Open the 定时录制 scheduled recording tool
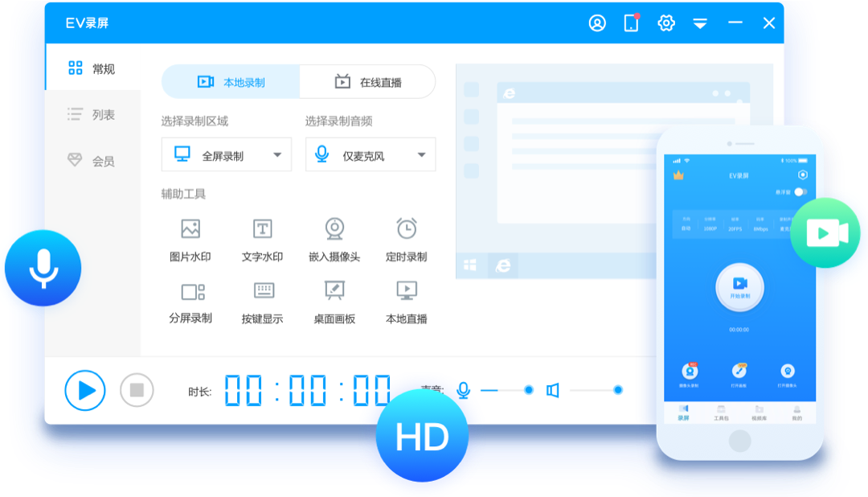 (x=407, y=236)
